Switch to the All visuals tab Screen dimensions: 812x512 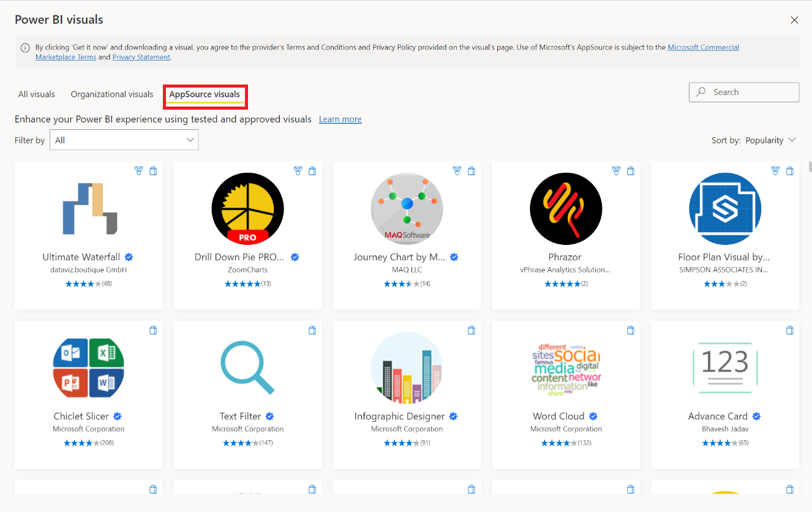[x=36, y=94]
